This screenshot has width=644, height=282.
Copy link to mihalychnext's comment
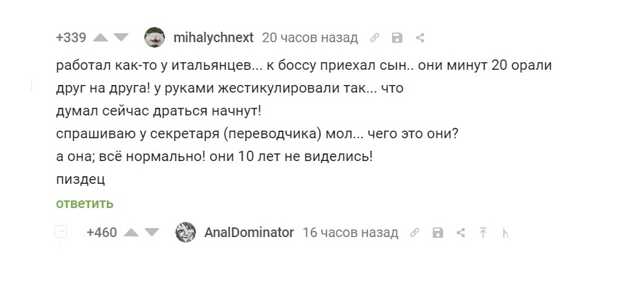click(x=375, y=38)
